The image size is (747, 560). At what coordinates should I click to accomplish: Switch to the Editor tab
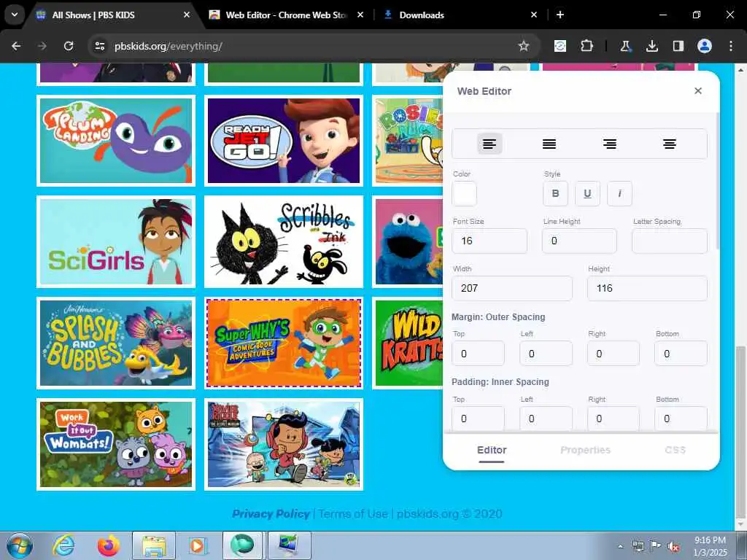tap(492, 450)
